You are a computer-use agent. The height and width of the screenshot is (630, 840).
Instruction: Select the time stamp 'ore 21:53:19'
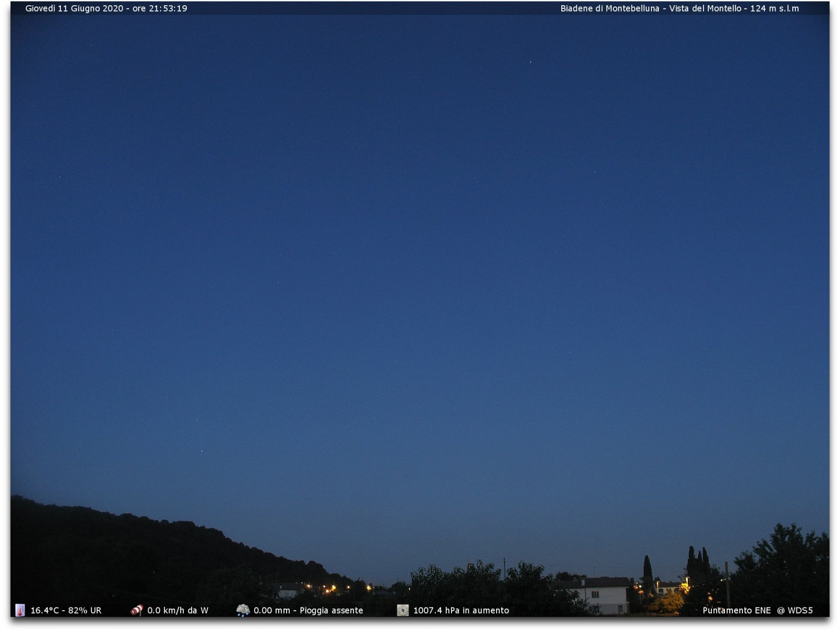point(160,8)
